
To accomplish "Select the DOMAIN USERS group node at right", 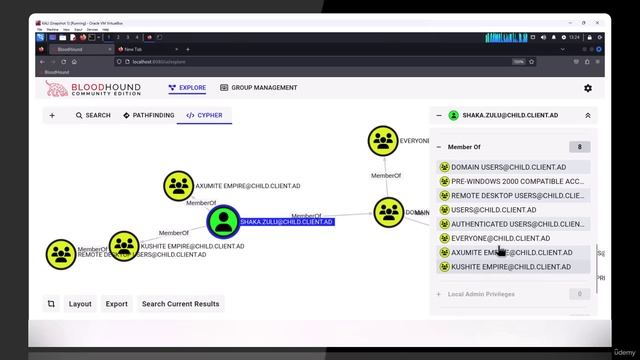I will pyautogui.click(x=389, y=212).
